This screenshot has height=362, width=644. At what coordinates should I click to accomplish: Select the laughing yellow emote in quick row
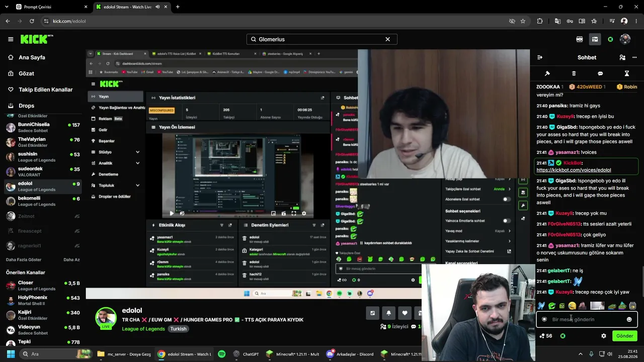572,306
